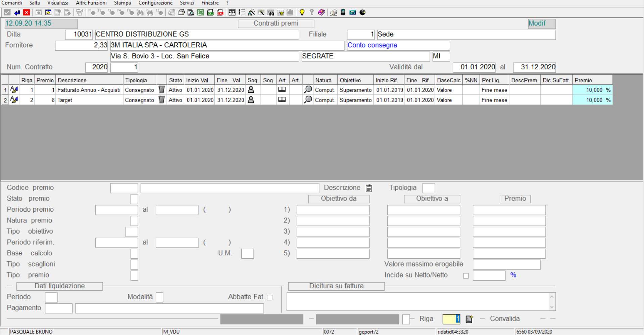Click the new note icon beside the Riga field

point(469,319)
